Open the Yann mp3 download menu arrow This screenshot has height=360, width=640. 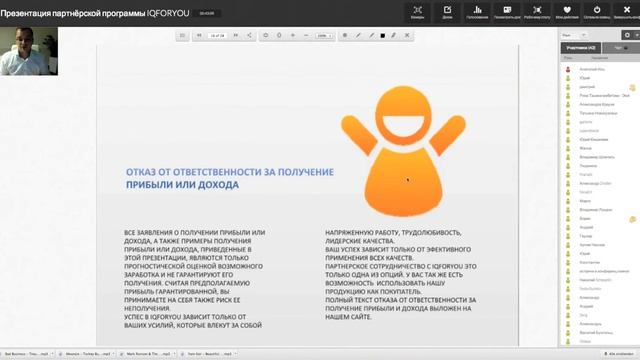point(236,354)
